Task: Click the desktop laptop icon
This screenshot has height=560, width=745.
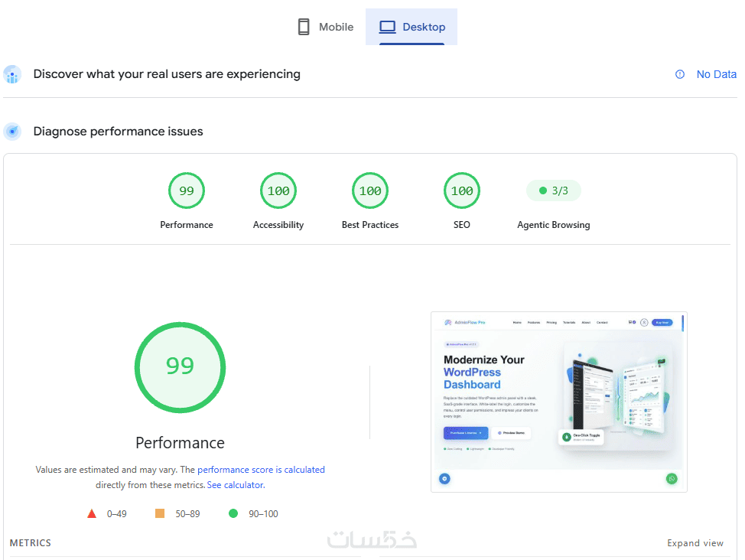Action: coord(387,27)
